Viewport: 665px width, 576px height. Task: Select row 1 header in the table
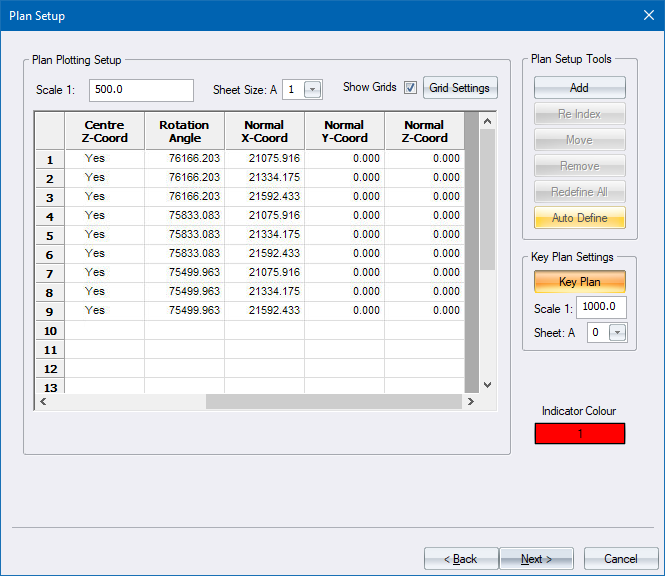pyautogui.click(x=49, y=159)
